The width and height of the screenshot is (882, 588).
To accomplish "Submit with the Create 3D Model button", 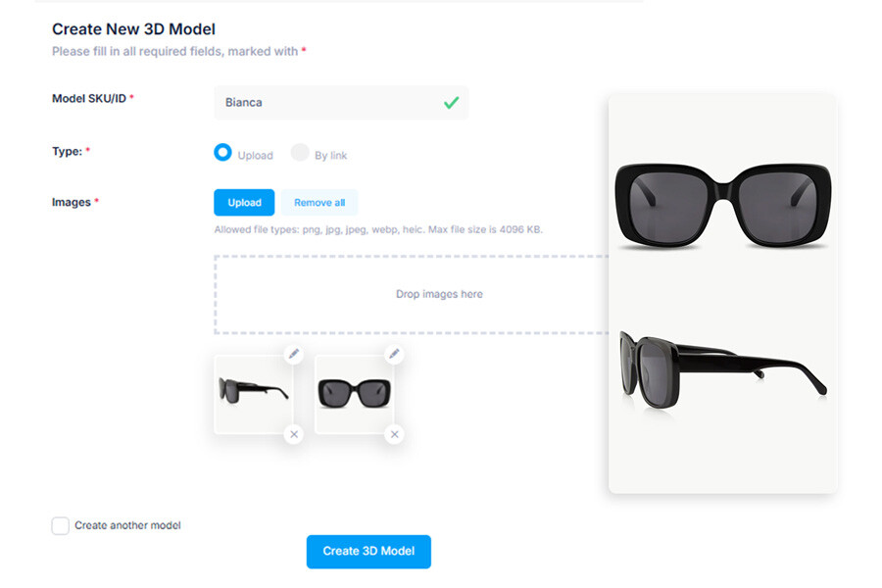I will tap(368, 551).
